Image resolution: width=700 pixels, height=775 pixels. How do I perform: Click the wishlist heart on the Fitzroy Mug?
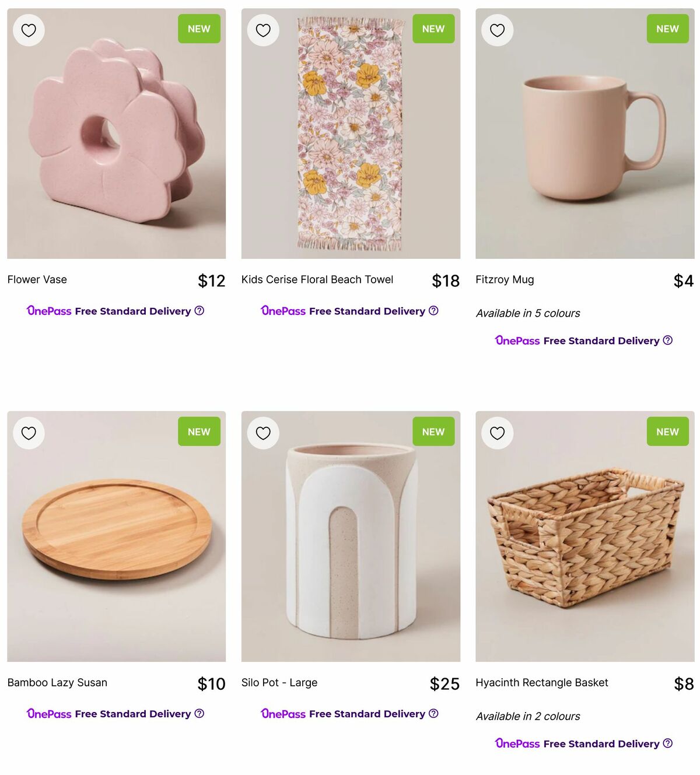(x=497, y=29)
